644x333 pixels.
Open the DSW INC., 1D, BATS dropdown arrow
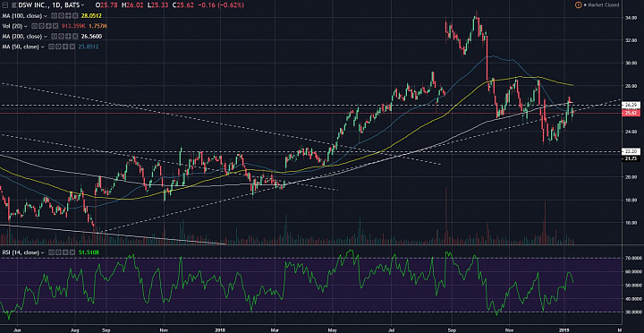(x=83, y=5)
